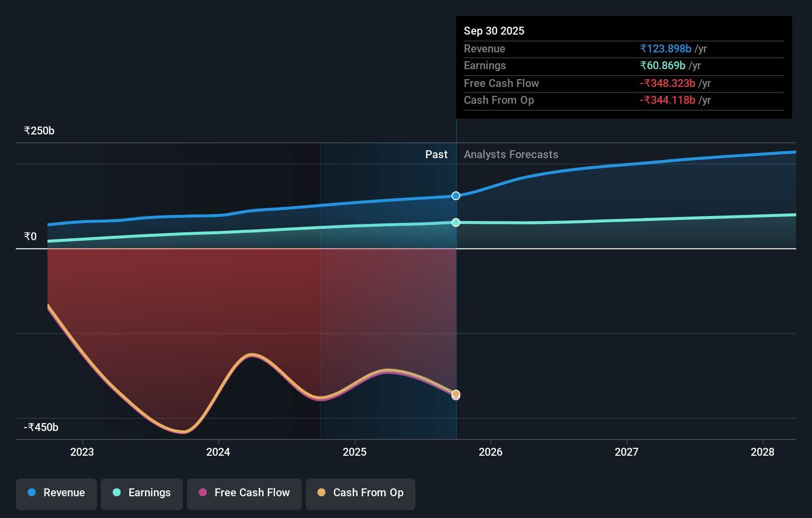Click the blue Revenue dot icon in legend
The width and height of the screenshot is (812, 518).
click(31, 493)
